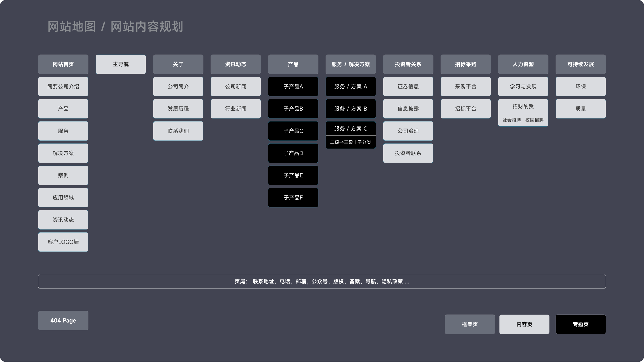Select the 主导航 box
This screenshot has height=362, width=644.
tap(121, 64)
